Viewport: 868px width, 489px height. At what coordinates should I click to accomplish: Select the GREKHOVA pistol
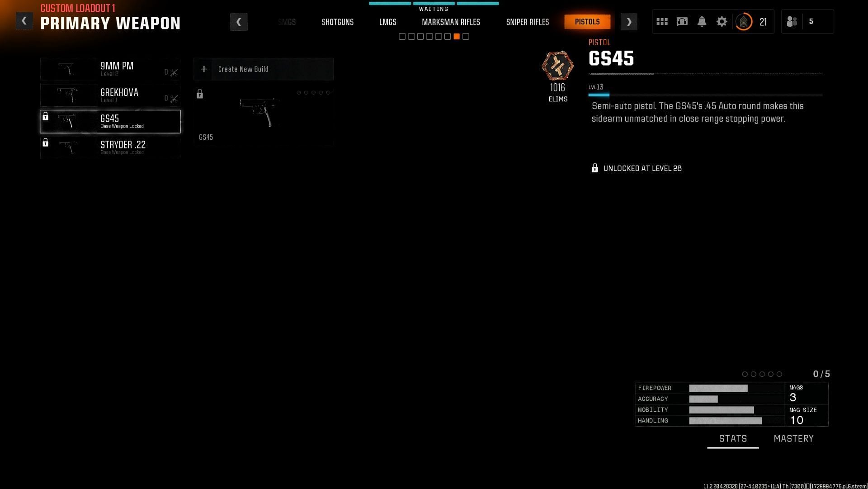click(x=110, y=95)
